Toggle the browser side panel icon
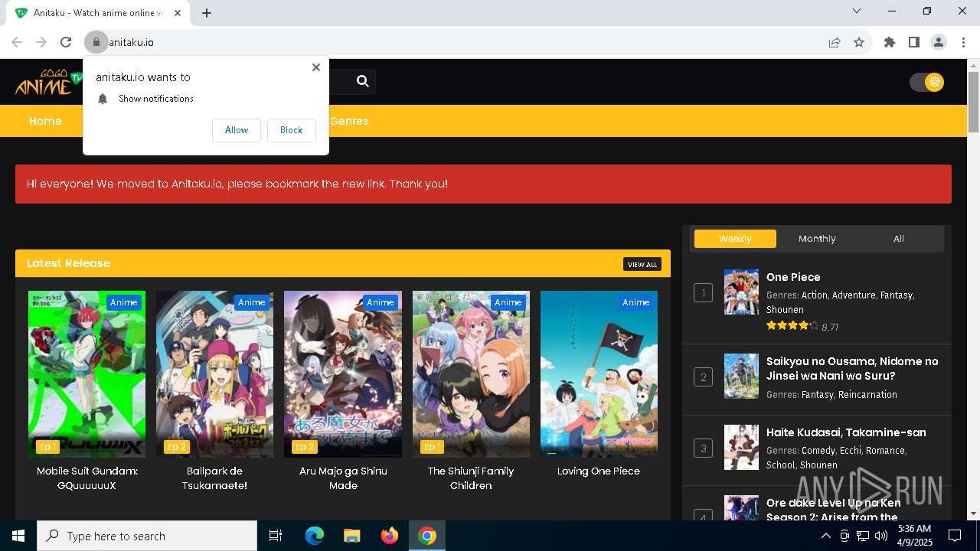980x551 pixels. pyautogui.click(x=914, y=42)
